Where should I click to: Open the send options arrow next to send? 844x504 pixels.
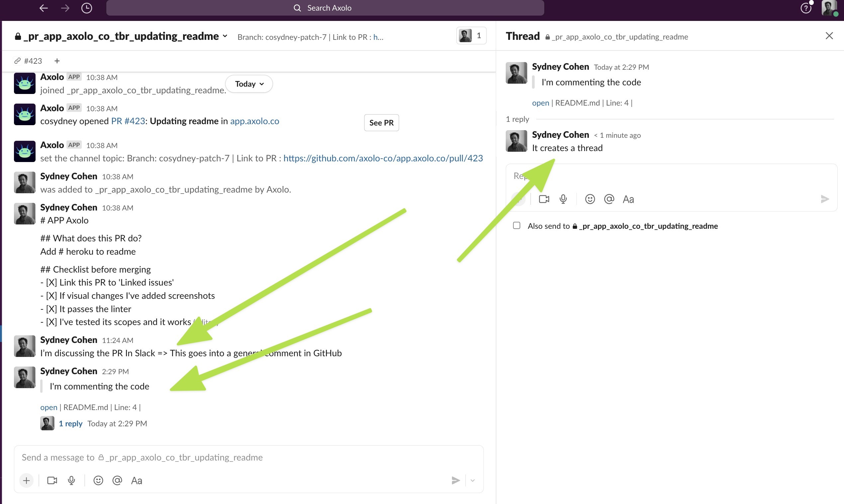(473, 480)
